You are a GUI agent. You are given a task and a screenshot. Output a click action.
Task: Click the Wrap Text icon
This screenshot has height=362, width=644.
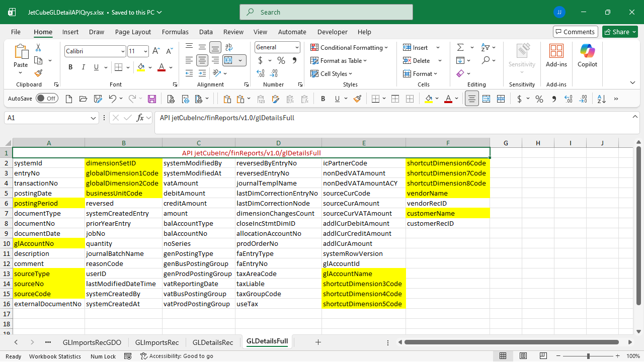click(228, 47)
